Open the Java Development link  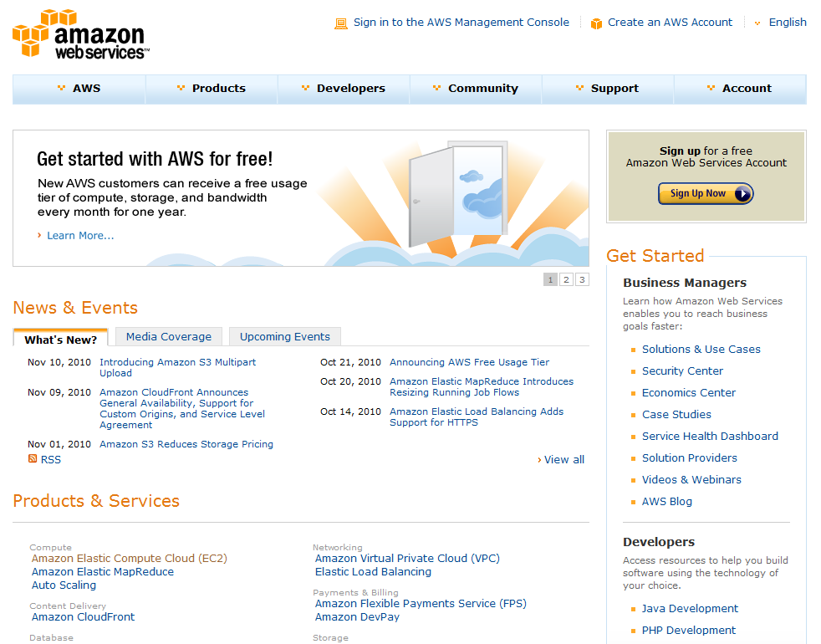[690, 608]
